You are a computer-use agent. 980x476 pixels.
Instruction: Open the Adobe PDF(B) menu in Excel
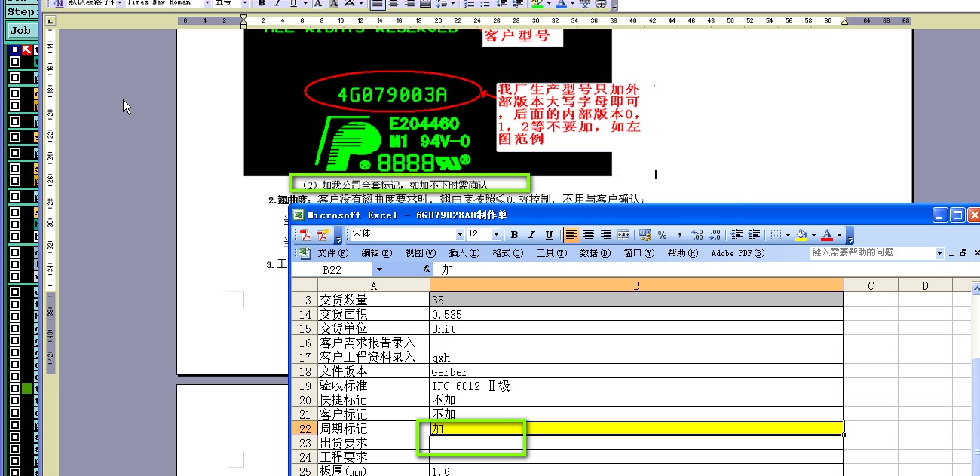click(x=737, y=253)
